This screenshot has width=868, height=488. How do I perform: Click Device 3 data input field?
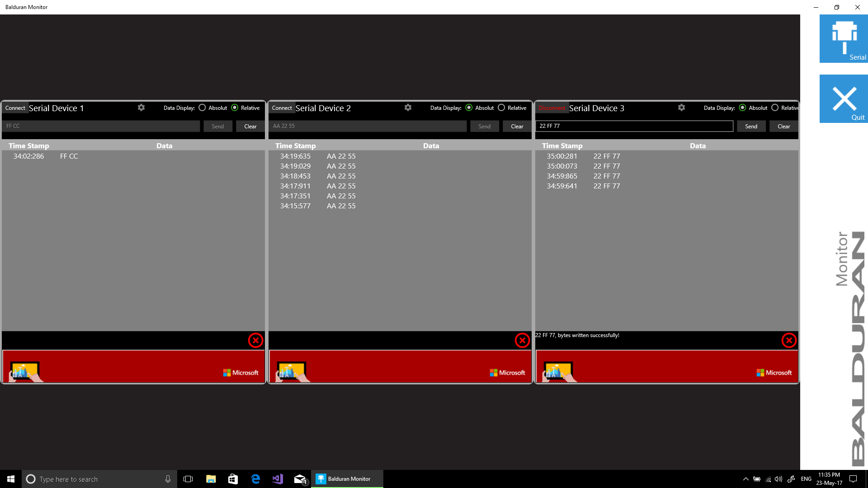634,126
